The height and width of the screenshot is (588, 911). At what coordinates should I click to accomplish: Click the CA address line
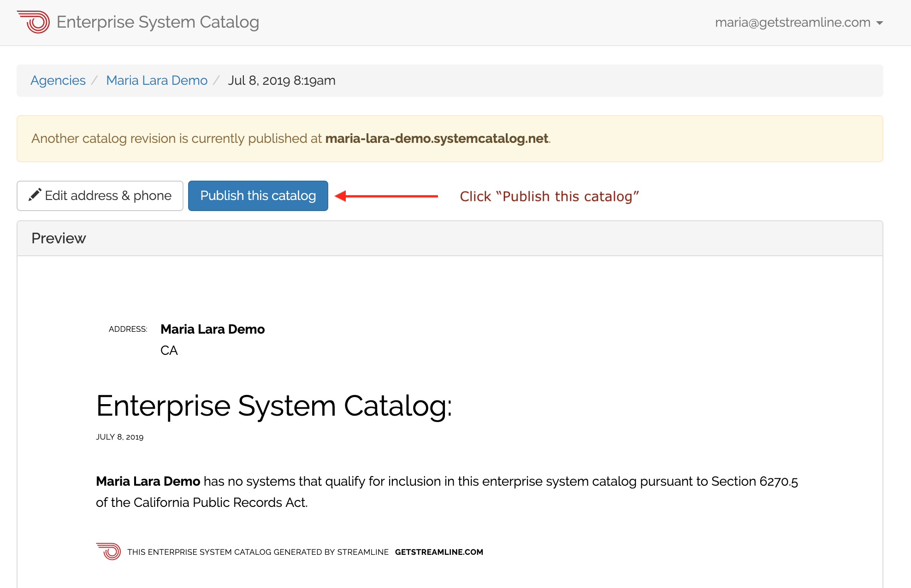(x=169, y=350)
